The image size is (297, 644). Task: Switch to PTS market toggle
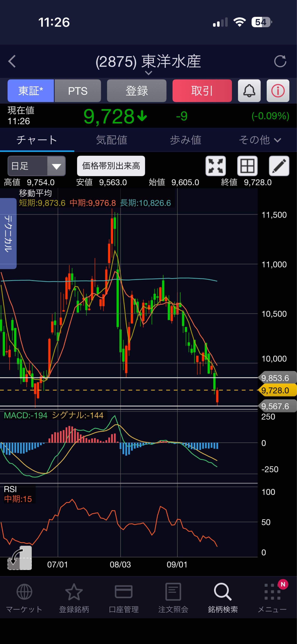point(78,91)
